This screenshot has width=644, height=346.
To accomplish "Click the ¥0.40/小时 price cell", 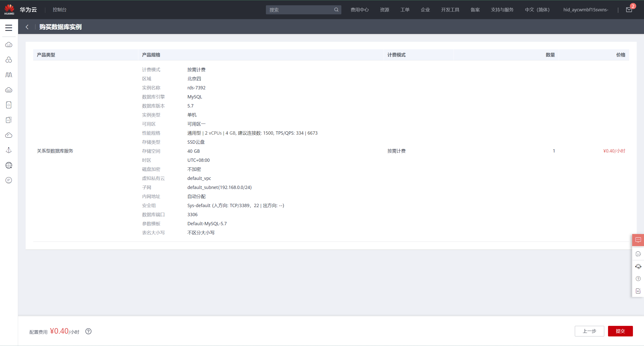I will 614,151.
